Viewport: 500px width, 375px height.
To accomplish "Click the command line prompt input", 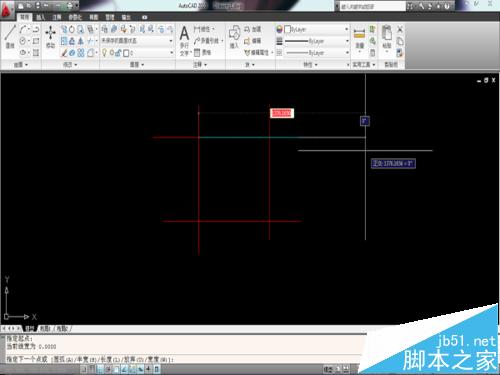I will click(x=187, y=359).
